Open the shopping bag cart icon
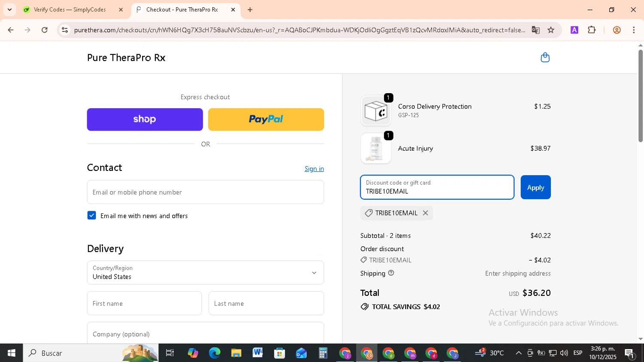 [545, 57]
